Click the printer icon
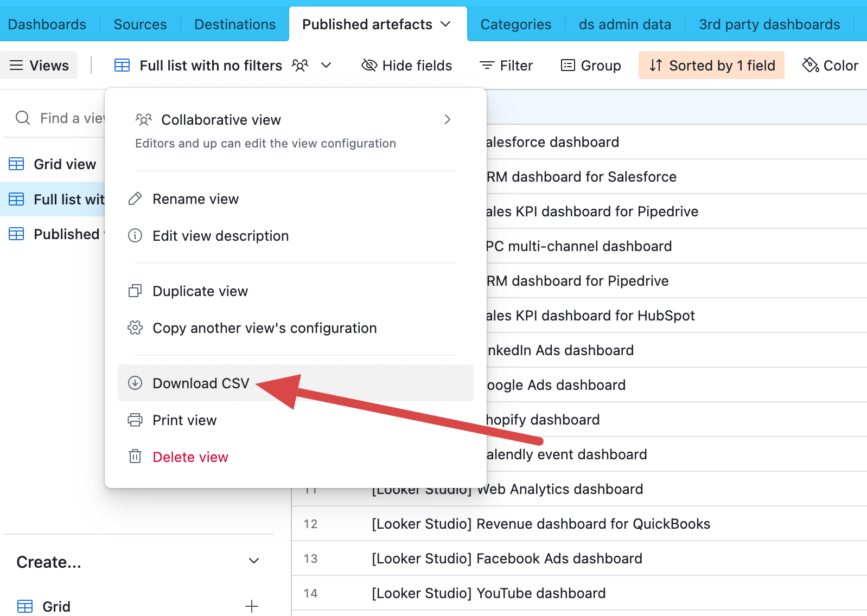Viewport: 867px width, 616px height. [135, 420]
